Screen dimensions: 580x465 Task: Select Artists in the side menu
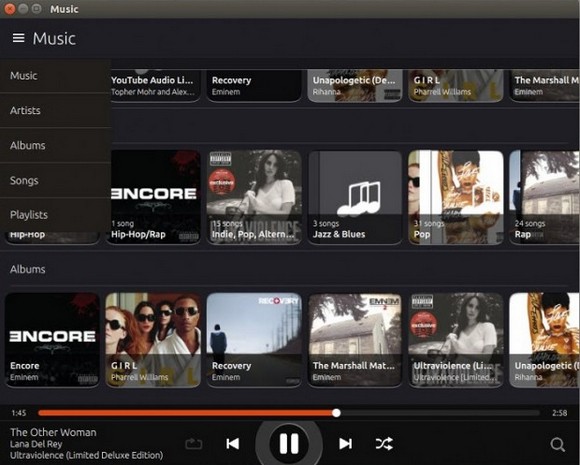pyautogui.click(x=55, y=110)
